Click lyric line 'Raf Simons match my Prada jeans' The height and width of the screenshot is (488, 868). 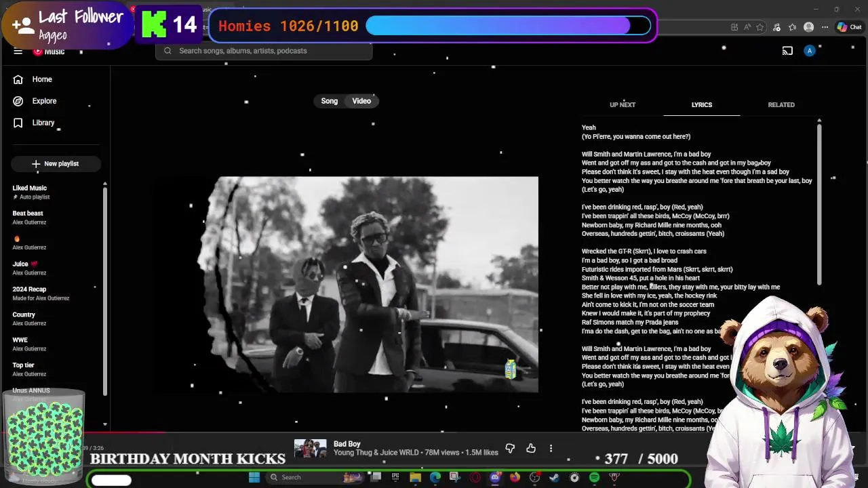coord(630,322)
